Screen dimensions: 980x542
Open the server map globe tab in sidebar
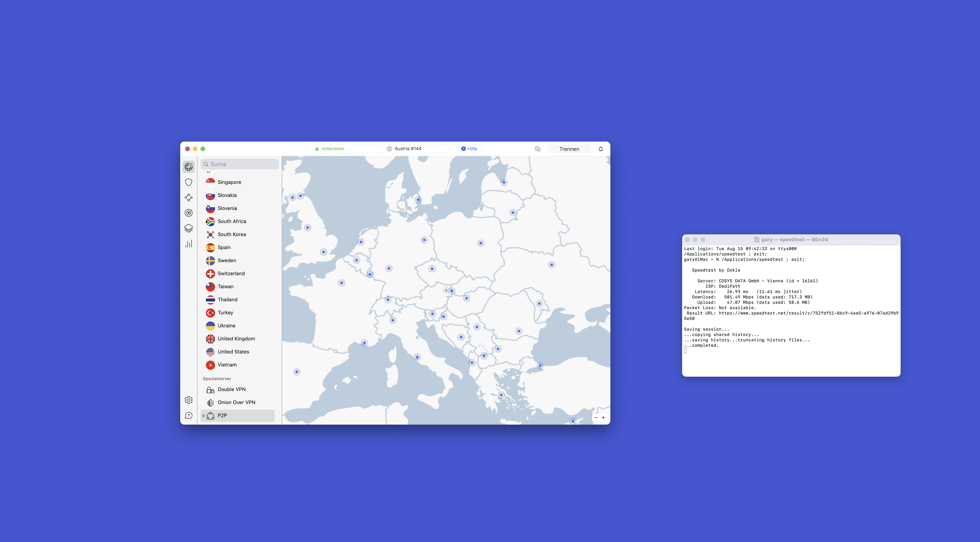(x=189, y=167)
